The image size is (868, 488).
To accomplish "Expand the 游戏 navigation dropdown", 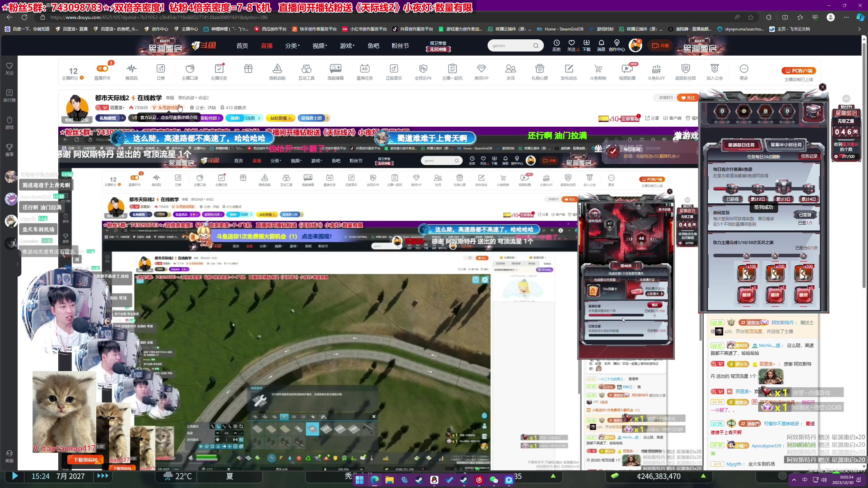I will 347,46.
